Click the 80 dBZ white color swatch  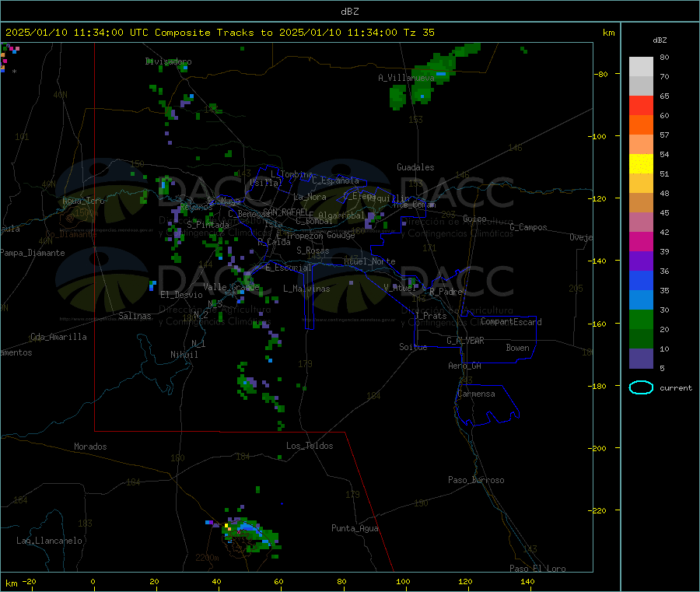[641, 67]
